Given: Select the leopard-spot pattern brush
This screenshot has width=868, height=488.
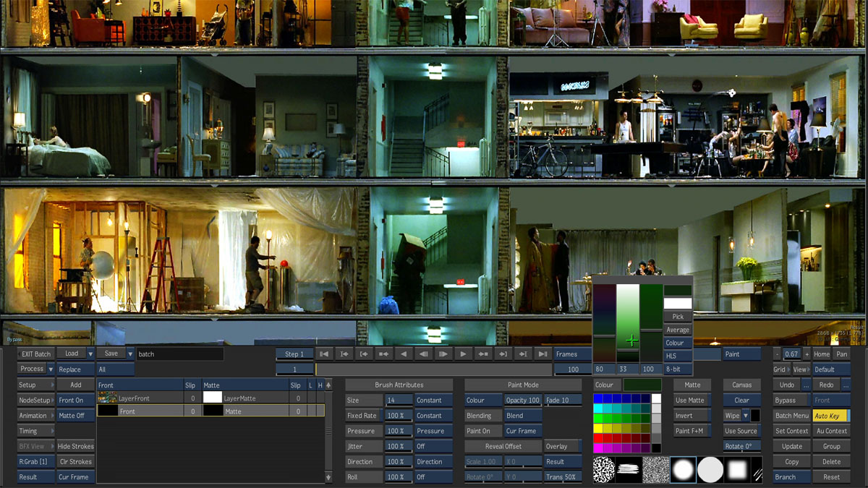Looking at the screenshot, I should 604,470.
